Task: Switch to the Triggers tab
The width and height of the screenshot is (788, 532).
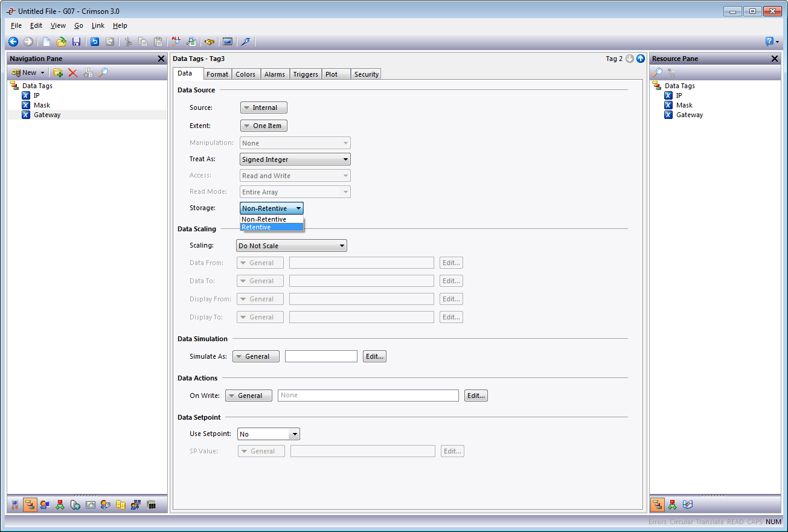Action: tap(306, 74)
